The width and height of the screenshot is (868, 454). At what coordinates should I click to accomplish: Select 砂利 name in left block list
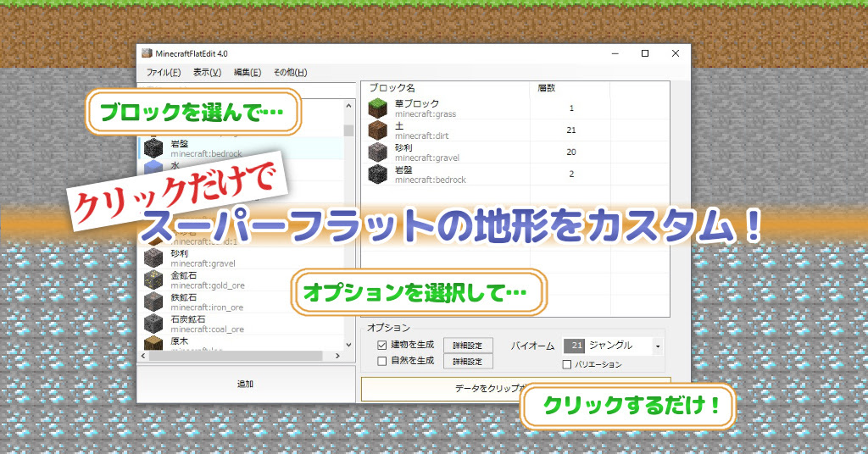[x=180, y=253]
